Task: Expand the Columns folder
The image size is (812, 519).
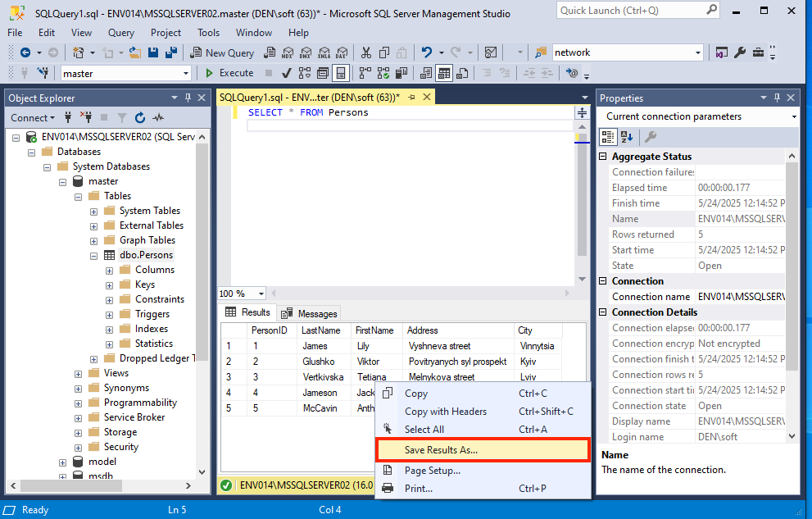Action: click(x=109, y=271)
